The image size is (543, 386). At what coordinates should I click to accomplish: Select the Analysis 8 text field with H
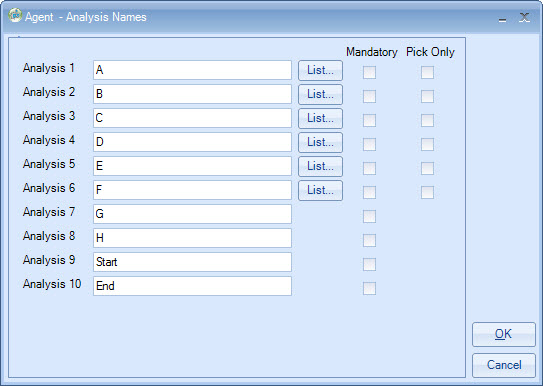[x=192, y=238]
